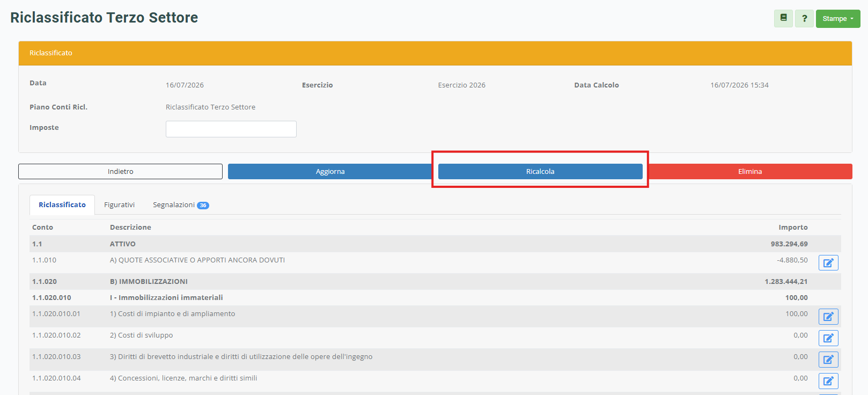The height and width of the screenshot is (395, 868).
Task: Switch to the Figurativi tab
Action: point(119,204)
